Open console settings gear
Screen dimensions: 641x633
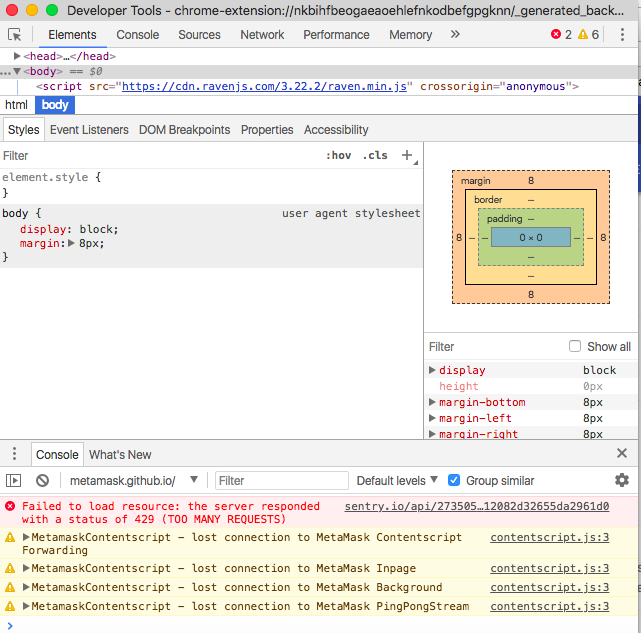pos(622,480)
